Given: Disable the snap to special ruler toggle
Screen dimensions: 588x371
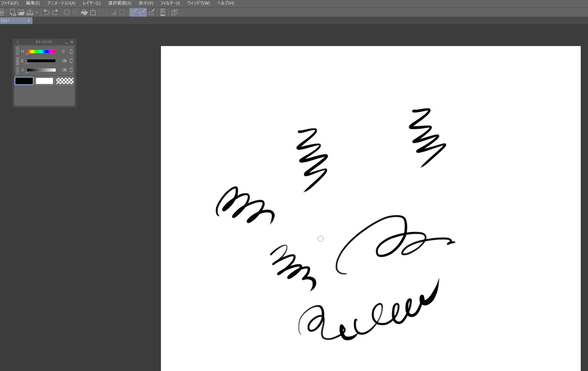Looking at the screenshot, I should (142, 12).
